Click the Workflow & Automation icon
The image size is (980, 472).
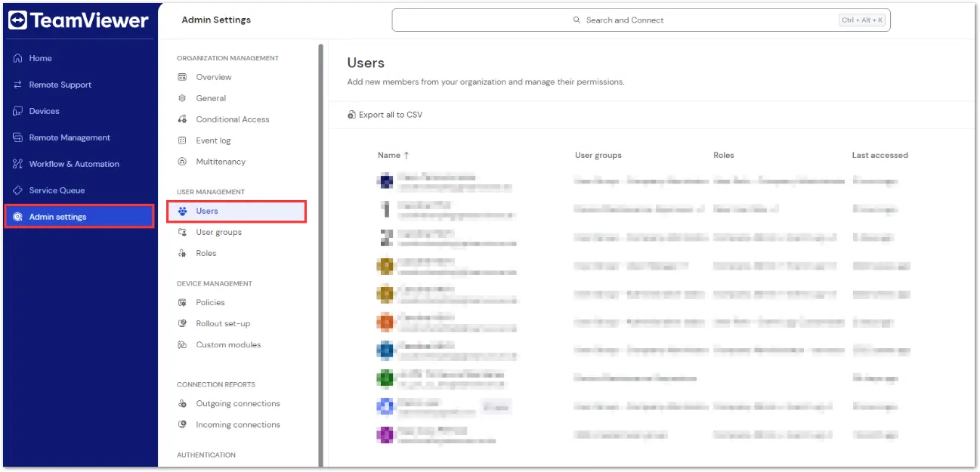point(18,164)
